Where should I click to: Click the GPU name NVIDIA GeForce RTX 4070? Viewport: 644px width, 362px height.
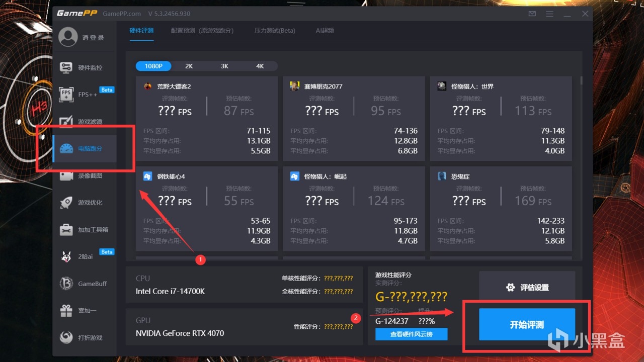click(x=180, y=333)
